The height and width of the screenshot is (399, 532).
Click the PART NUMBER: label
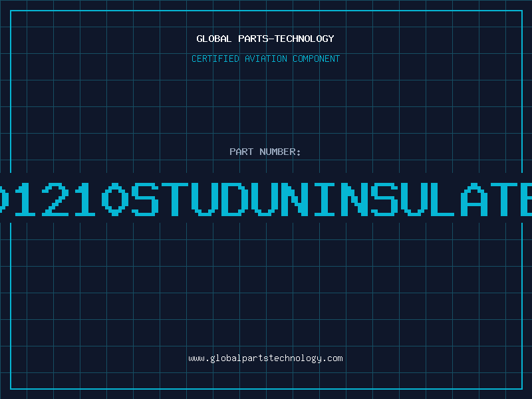coord(265,152)
